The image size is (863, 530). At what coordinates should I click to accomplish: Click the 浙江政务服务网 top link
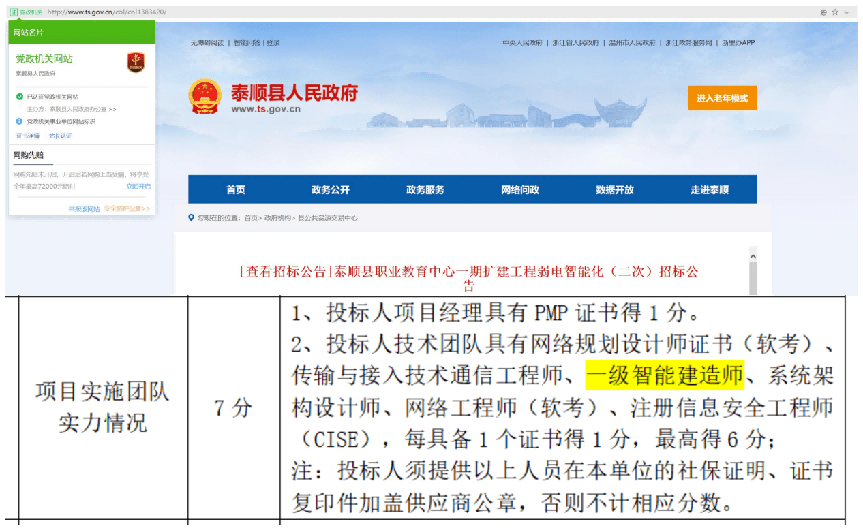click(689, 43)
